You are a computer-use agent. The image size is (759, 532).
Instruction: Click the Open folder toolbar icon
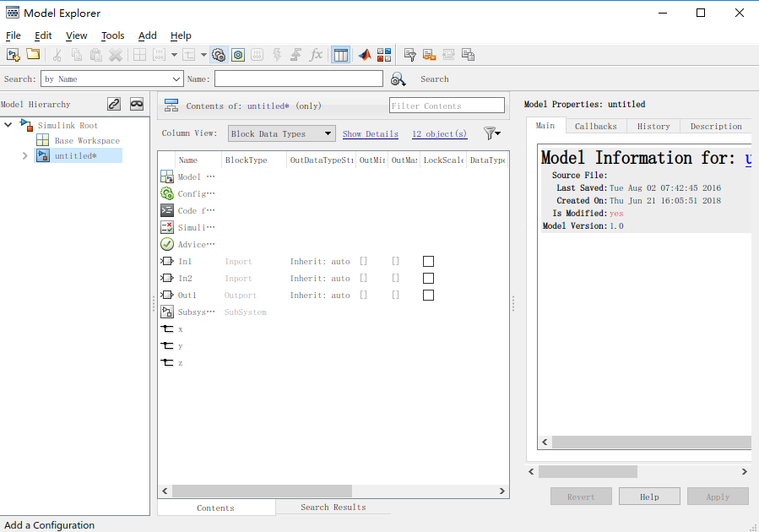pos(33,54)
